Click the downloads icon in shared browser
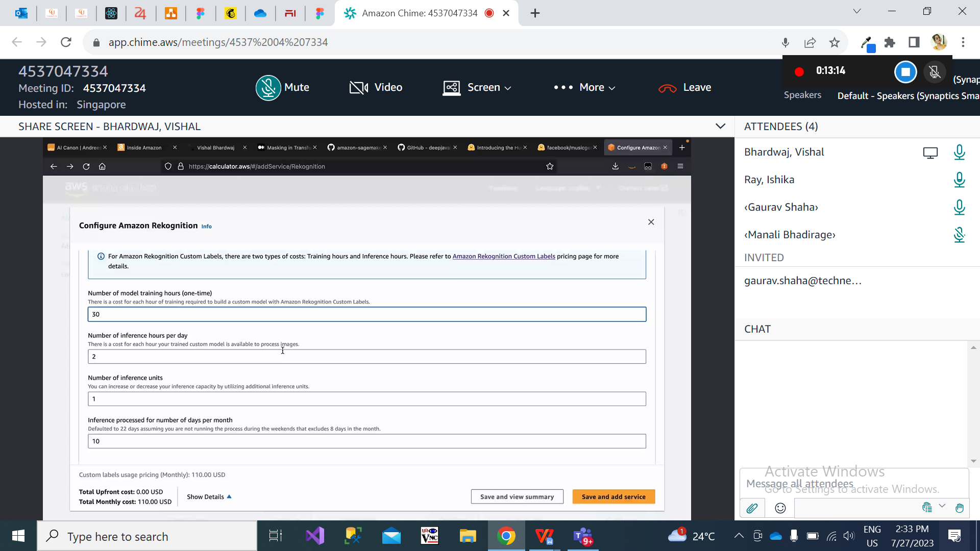The image size is (980, 551). 616,166
